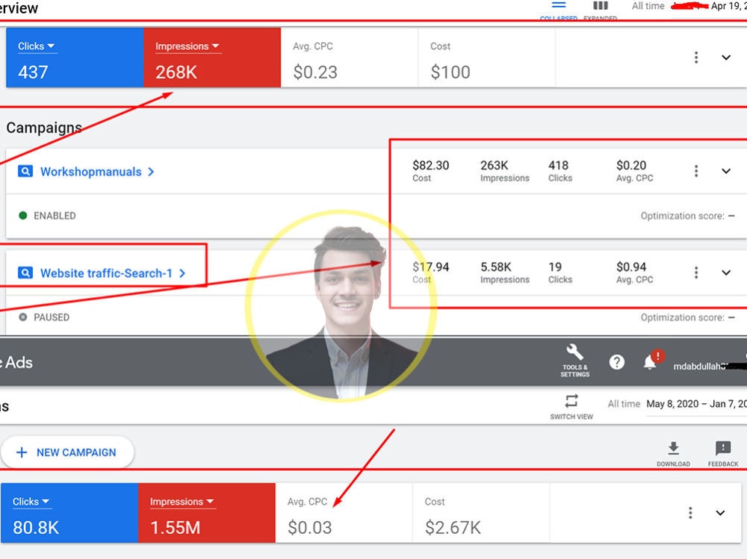
Task: Select the 263K Impressions value
Action: tap(494, 165)
